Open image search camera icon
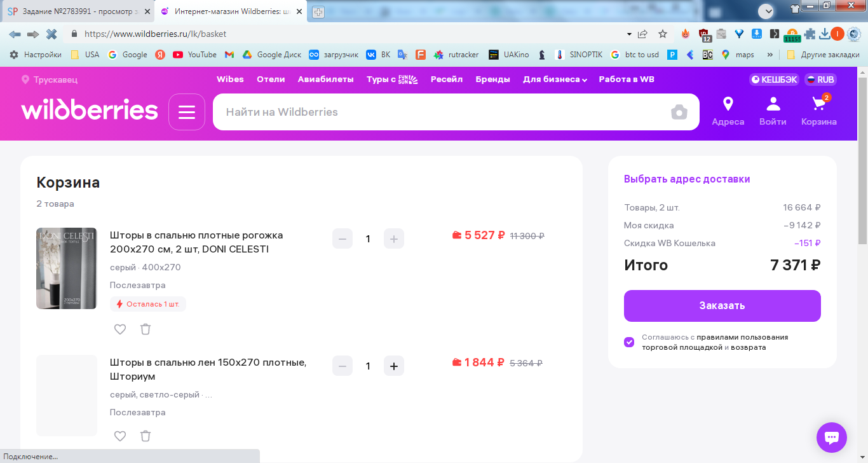The height and width of the screenshot is (463, 868). tap(679, 112)
